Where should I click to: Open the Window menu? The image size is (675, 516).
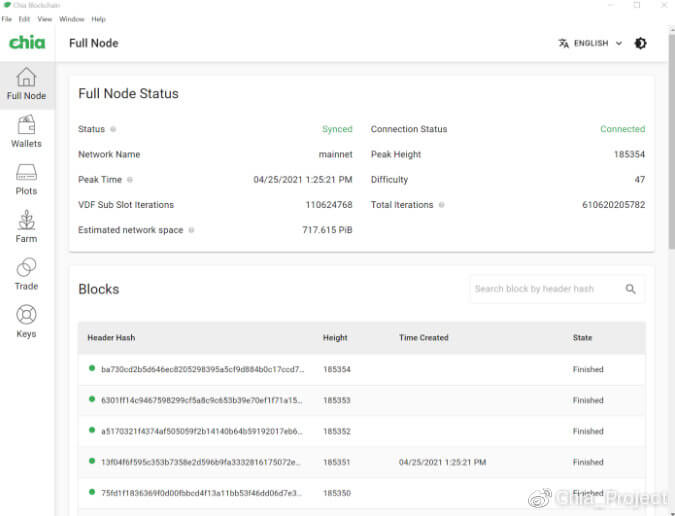click(71, 19)
